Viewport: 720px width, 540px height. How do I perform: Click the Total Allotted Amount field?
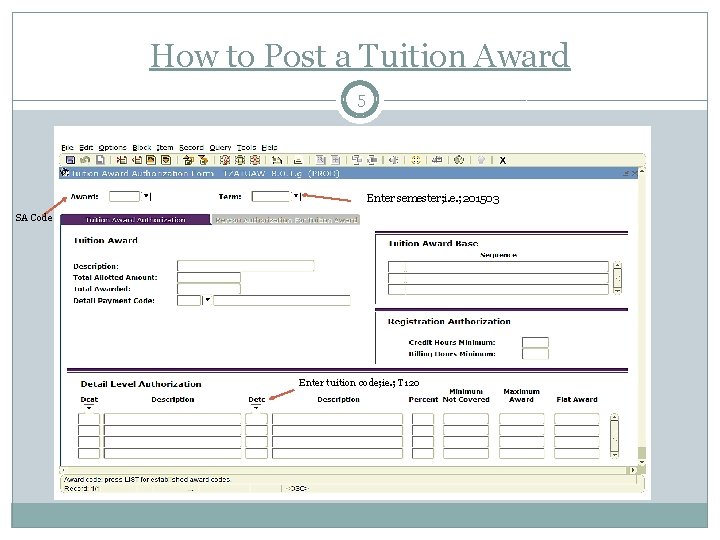[x=209, y=277]
